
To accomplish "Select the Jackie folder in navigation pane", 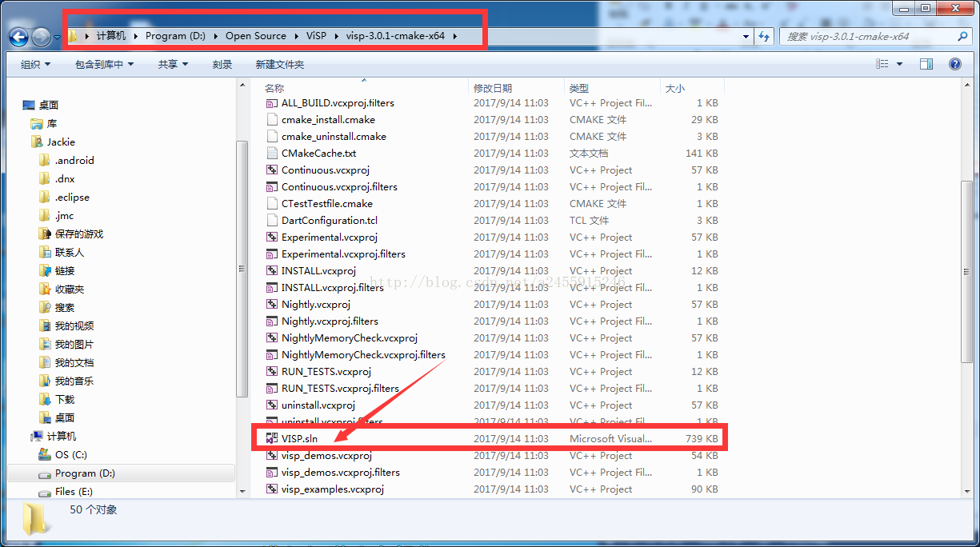I will pos(61,142).
